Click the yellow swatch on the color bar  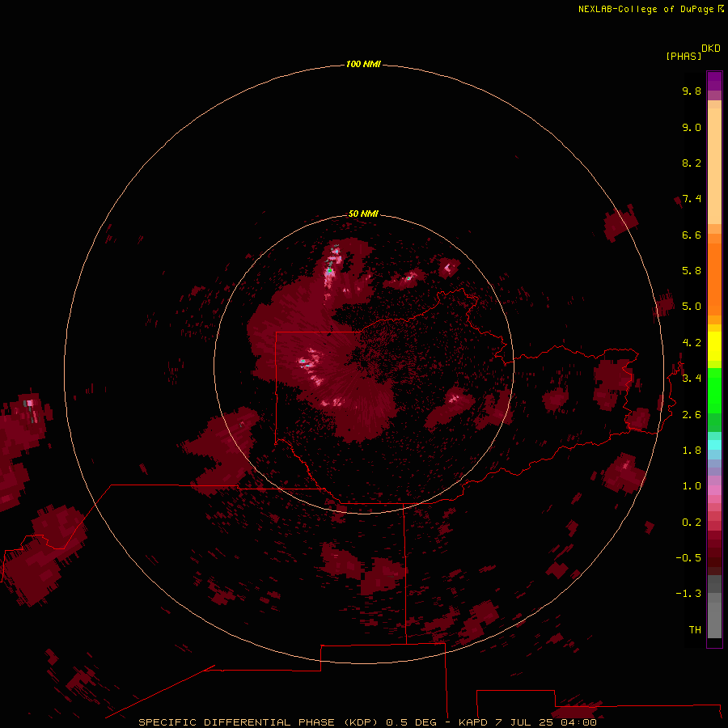(x=714, y=346)
